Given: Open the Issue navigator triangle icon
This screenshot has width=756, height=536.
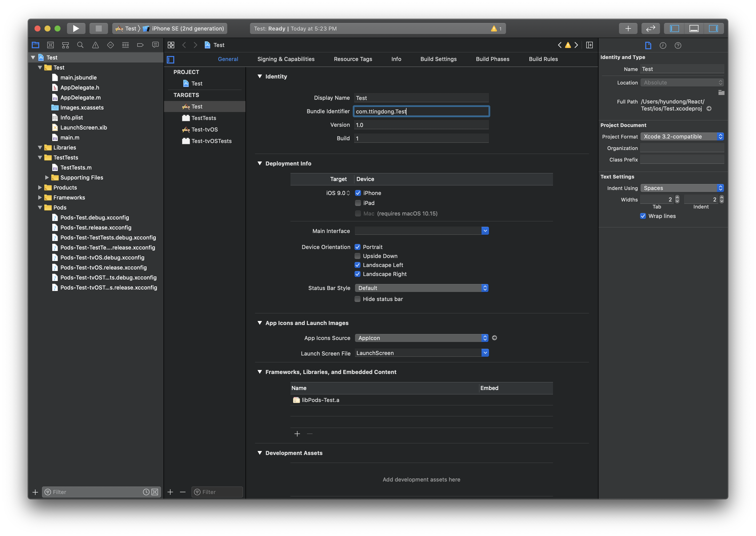Looking at the screenshot, I should point(95,45).
